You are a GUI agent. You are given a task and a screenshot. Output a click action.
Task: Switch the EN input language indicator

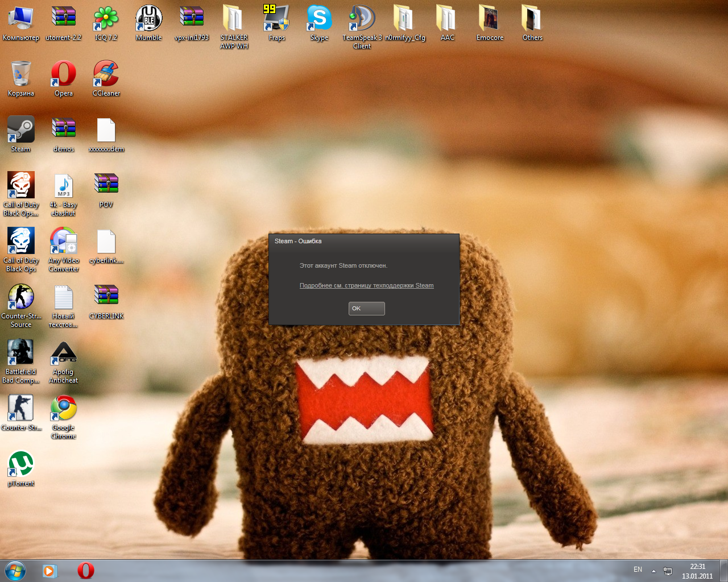638,569
